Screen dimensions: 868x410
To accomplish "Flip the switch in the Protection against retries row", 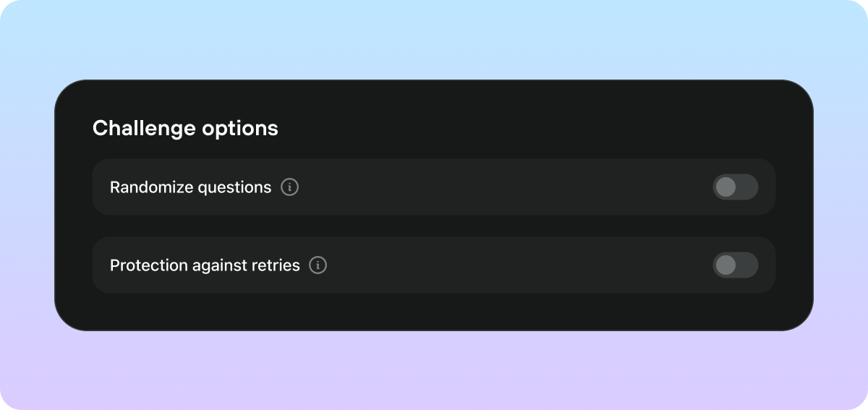I will coord(735,265).
